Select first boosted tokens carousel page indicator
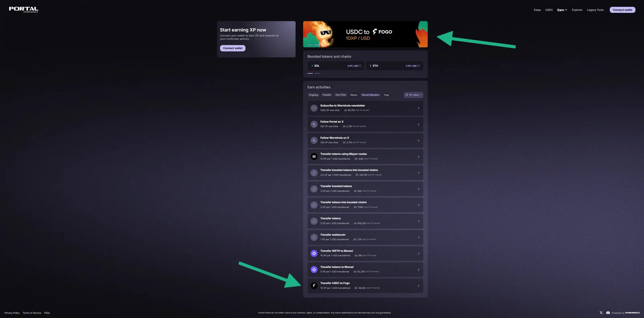This screenshot has height=318, width=644. [x=310, y=73]
